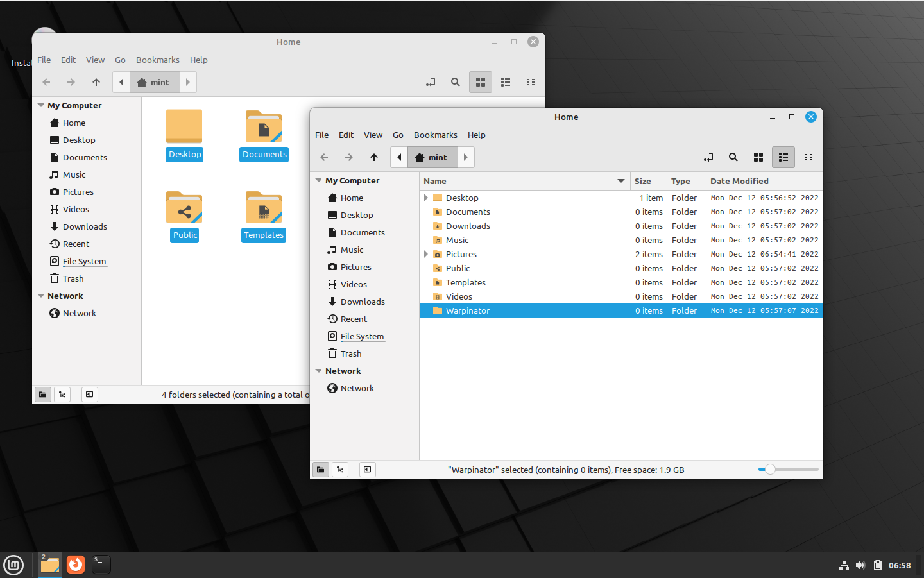Expand the Pictures folder row
This screenshot has width=924, height=578.
point(425,254)
